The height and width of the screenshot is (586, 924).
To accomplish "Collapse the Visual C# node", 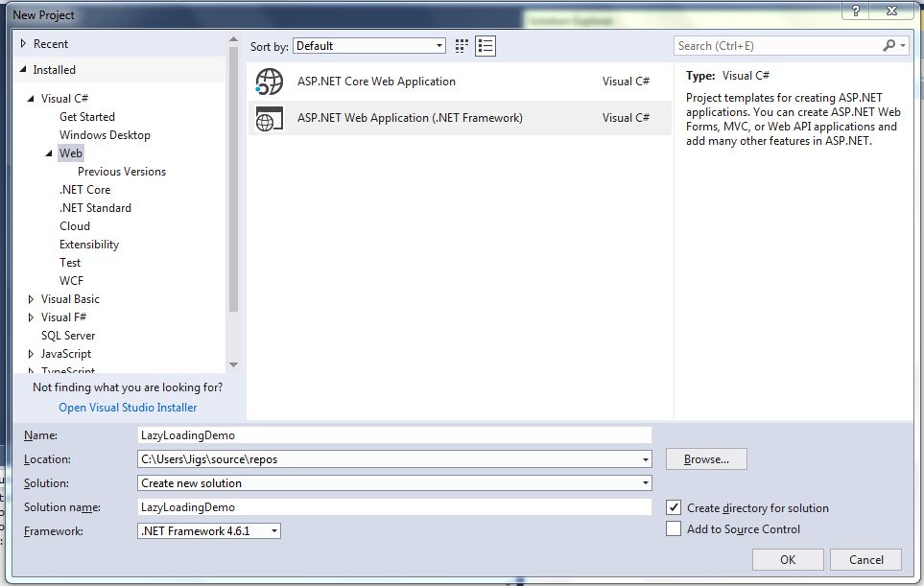I will tap(31, 99).
